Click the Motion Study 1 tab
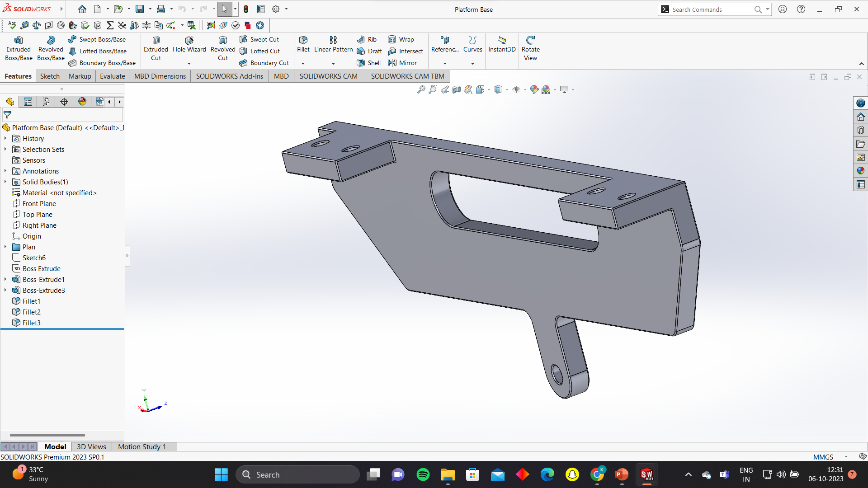The height and width of the screenshot is (488, 868). click(x=142, y=446)
